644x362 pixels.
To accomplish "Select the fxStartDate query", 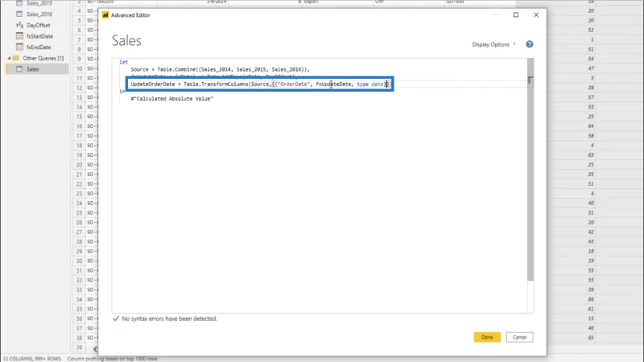I will [x=39, y=36].
